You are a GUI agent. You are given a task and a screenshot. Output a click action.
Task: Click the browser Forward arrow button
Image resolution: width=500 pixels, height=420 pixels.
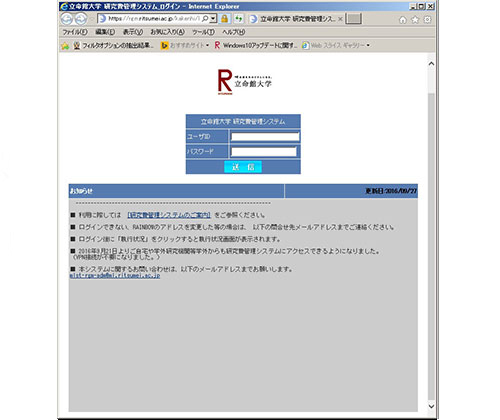(x=81, y=19)
